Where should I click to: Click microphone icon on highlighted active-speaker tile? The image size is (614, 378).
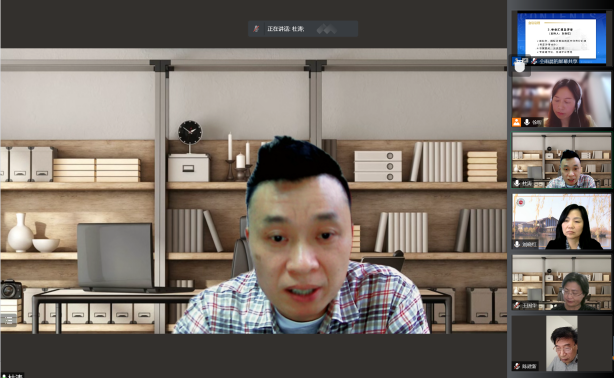pos(517,183)
